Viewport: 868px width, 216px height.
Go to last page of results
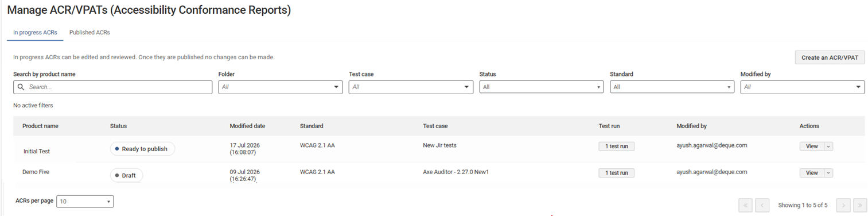tap(860, 205)
